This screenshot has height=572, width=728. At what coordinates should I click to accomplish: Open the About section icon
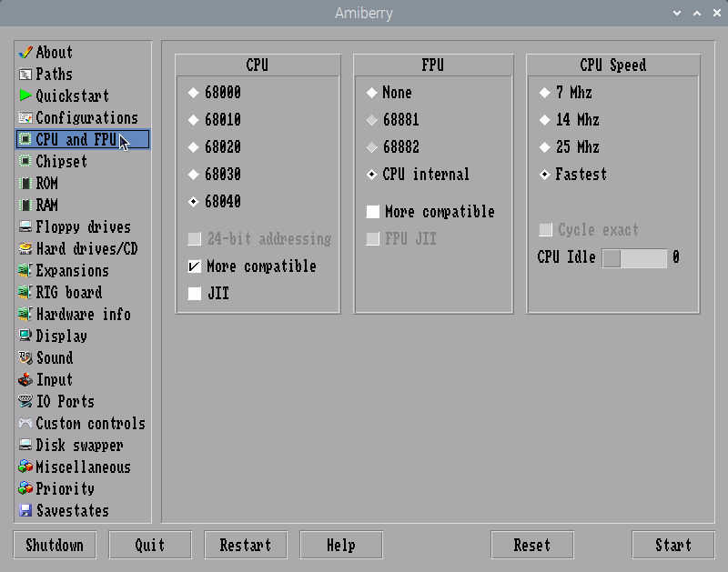coord(25,52)
